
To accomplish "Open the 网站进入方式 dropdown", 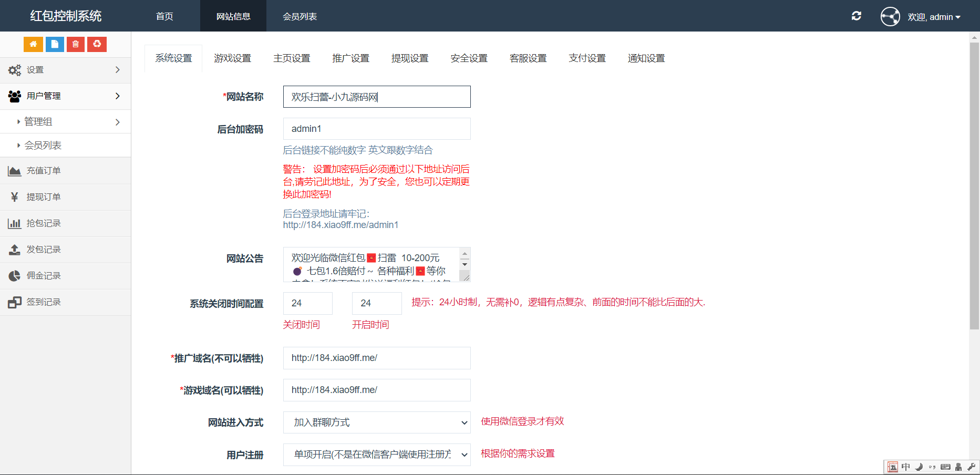I will (x=377, y=422).
